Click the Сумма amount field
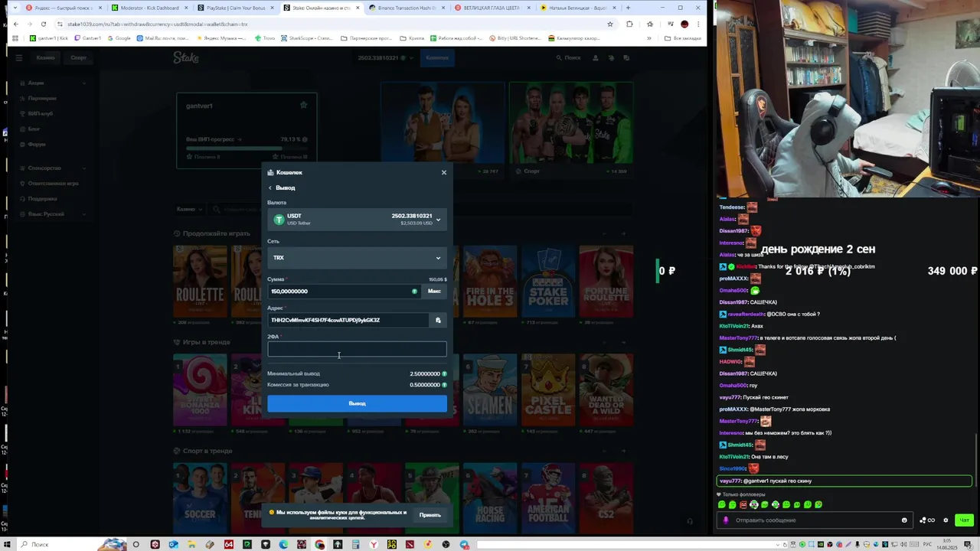The width and height of the screenshot is (980, 551). pos(344,291)
